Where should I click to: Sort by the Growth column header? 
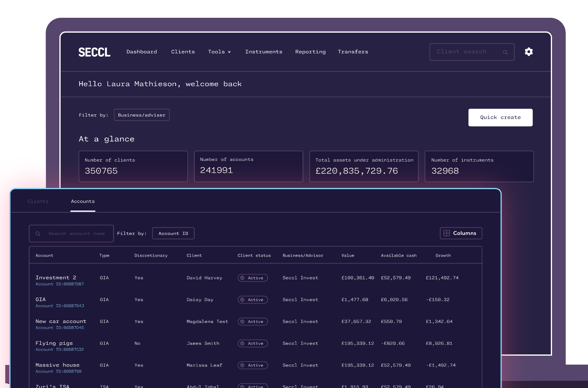coord(443,255)
